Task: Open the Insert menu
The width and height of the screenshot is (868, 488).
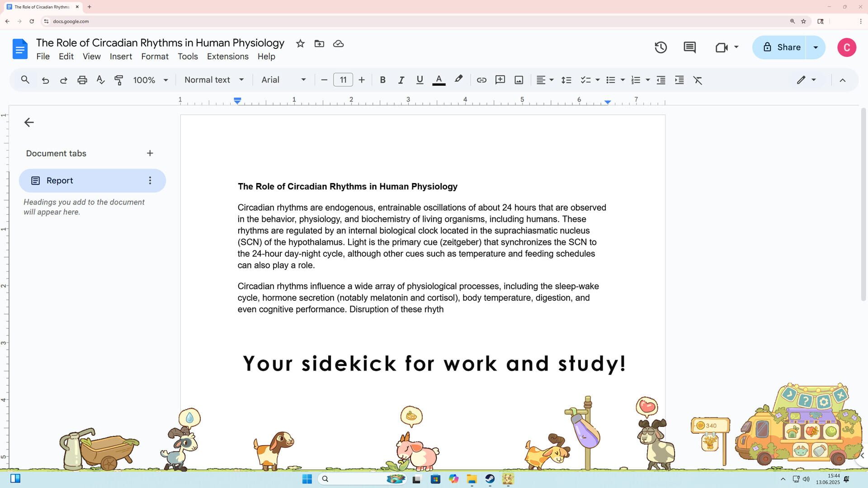Action: click(121, 56)
